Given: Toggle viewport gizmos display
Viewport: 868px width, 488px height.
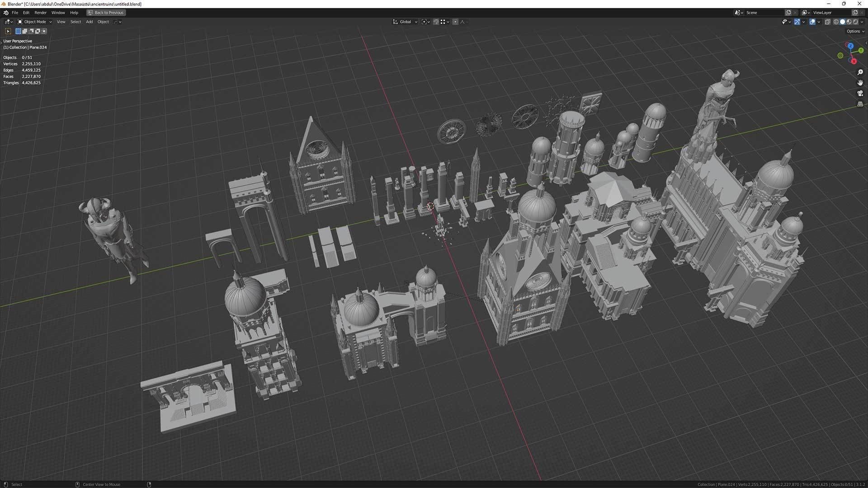Looking at the screenshot, I should click(x=797, y=22).
